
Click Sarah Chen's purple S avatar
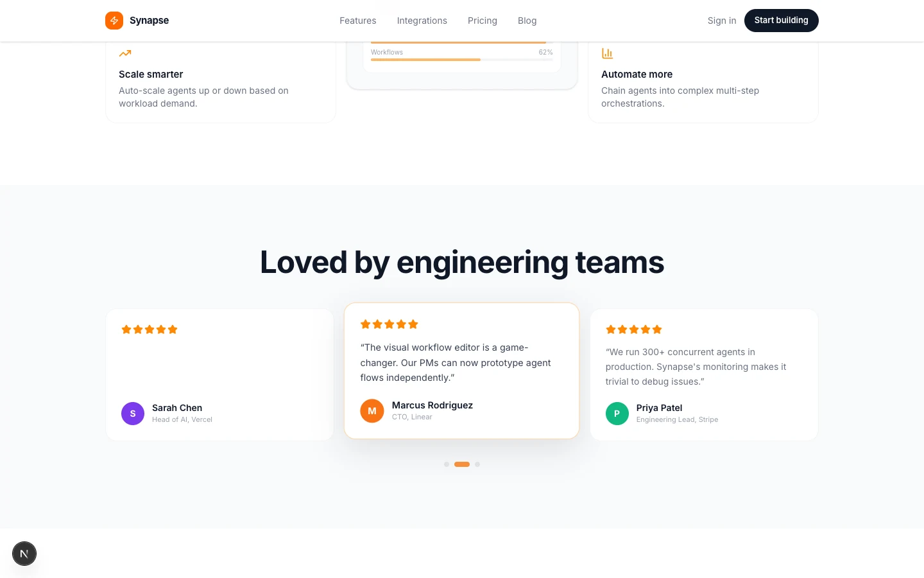pos(133,414)
